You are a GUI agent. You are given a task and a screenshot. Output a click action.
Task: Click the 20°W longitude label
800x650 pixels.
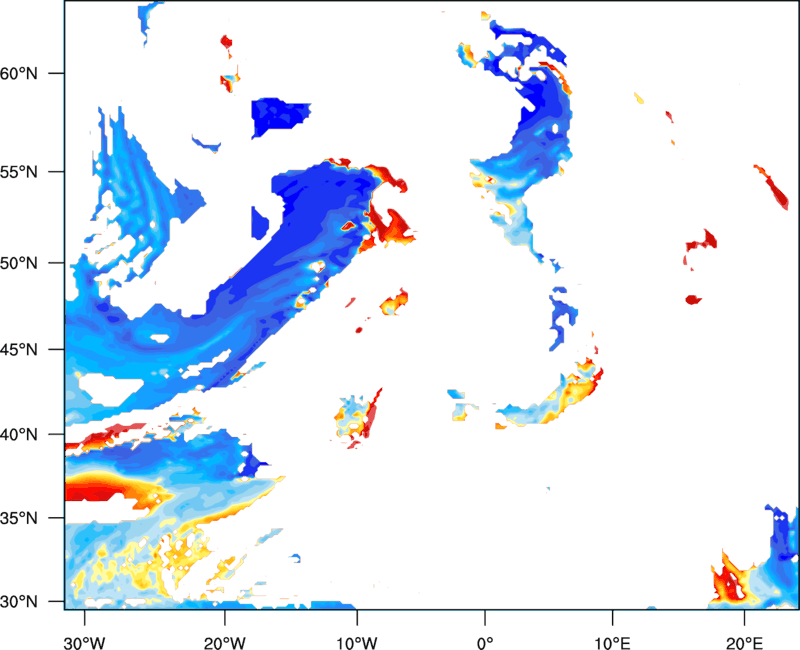pyautogui.click(x=225, y=643)
